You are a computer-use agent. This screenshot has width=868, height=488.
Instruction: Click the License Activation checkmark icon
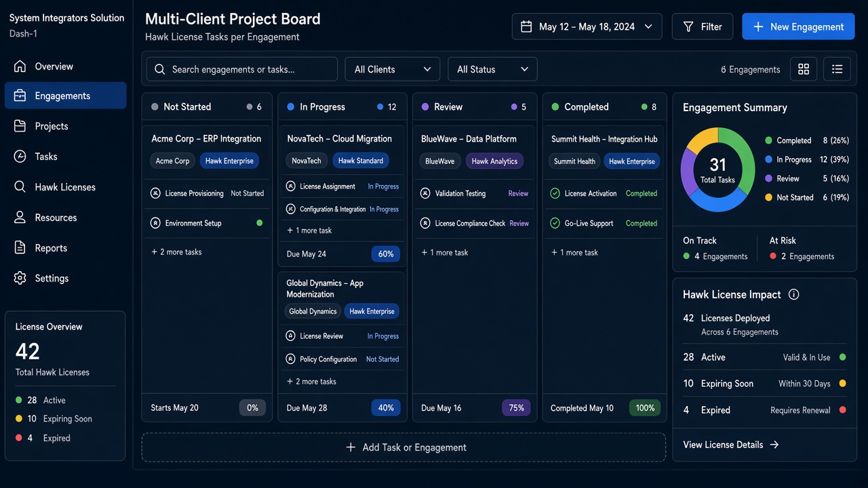click(x=555, y=193)
